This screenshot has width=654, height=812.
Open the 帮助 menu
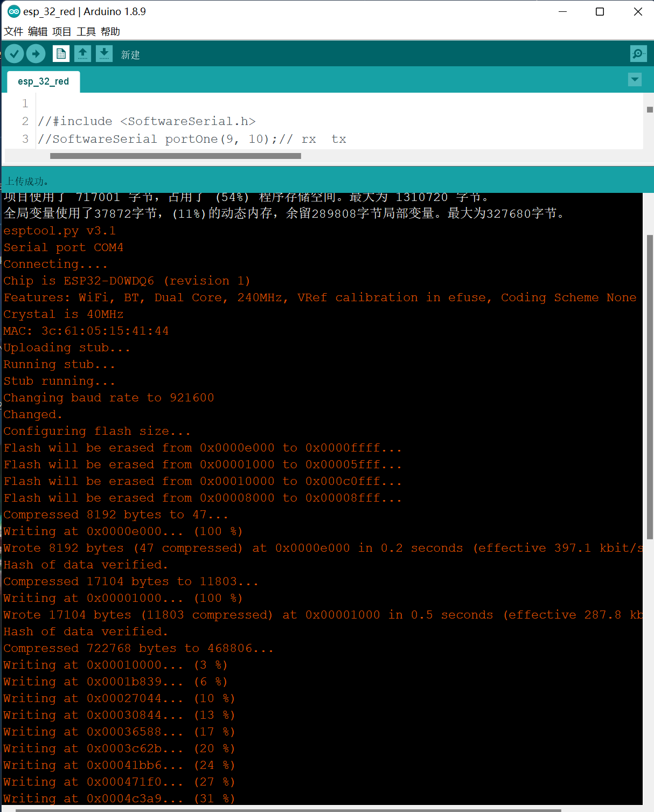click(110, 32)
